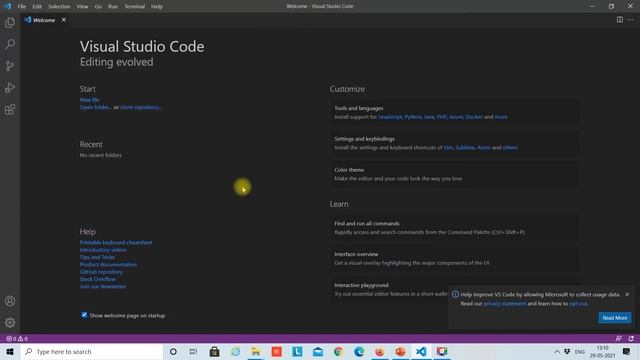Open the Selection menu

(59, 7)
